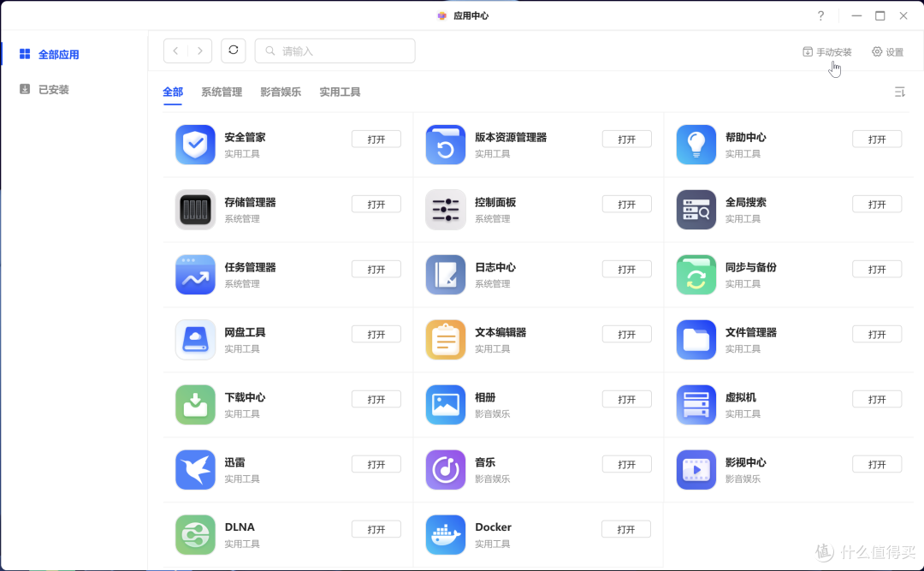Switch to the 系统管理 tab
The width and height of the screenshot is (924, 571).
(x=222, y=92)
